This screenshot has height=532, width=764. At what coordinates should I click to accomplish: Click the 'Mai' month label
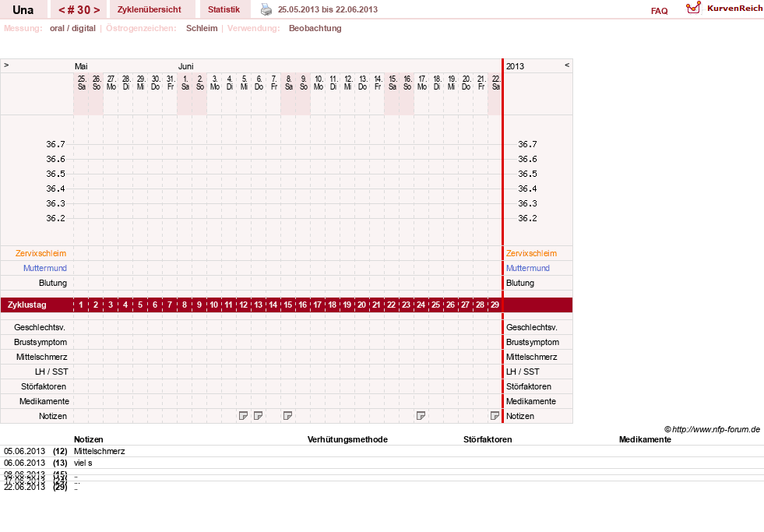(81, 66)
